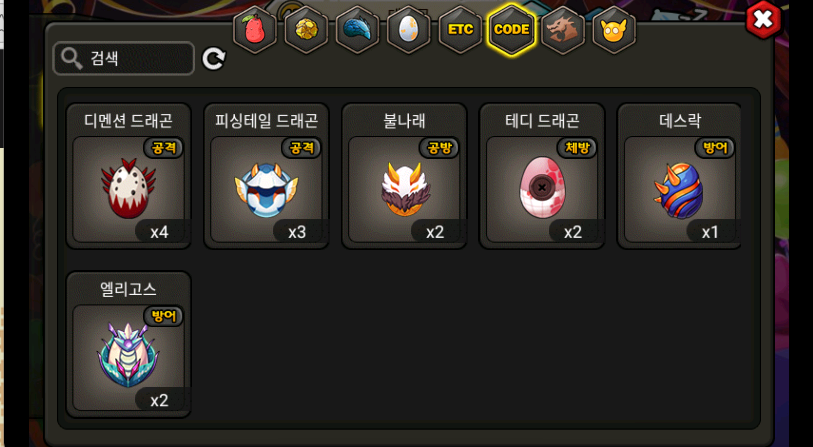Click the magnifying glass search icon
Screen dimensions: 813x447
click(72, 59)
